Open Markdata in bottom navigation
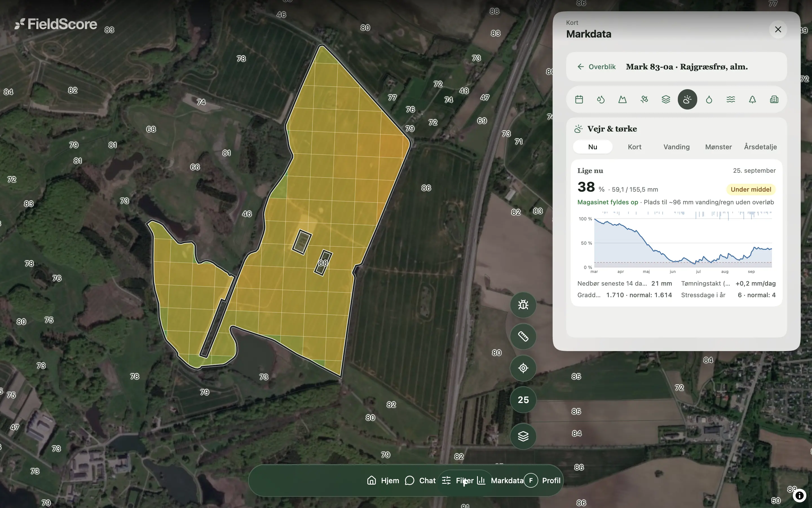This screenshot has height=508, width=812. coord(500,480)
